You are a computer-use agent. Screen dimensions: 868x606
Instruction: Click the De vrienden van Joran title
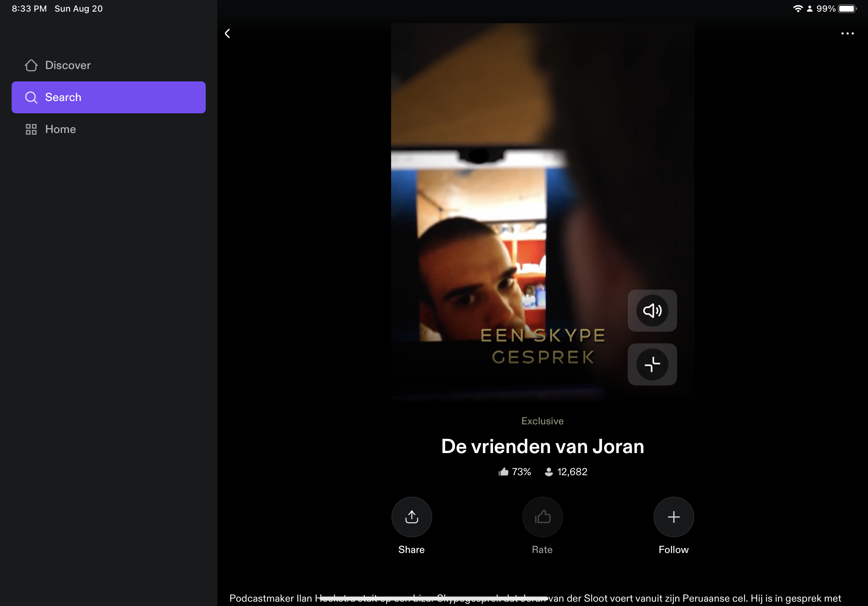(542, 446)
